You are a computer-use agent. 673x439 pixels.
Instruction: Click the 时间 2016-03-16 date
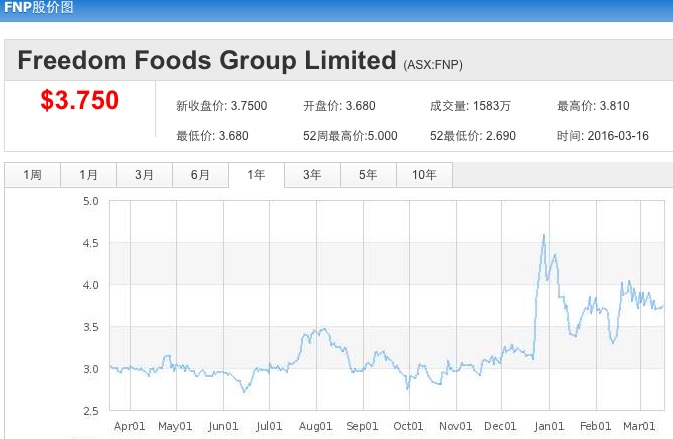[603, 136]
